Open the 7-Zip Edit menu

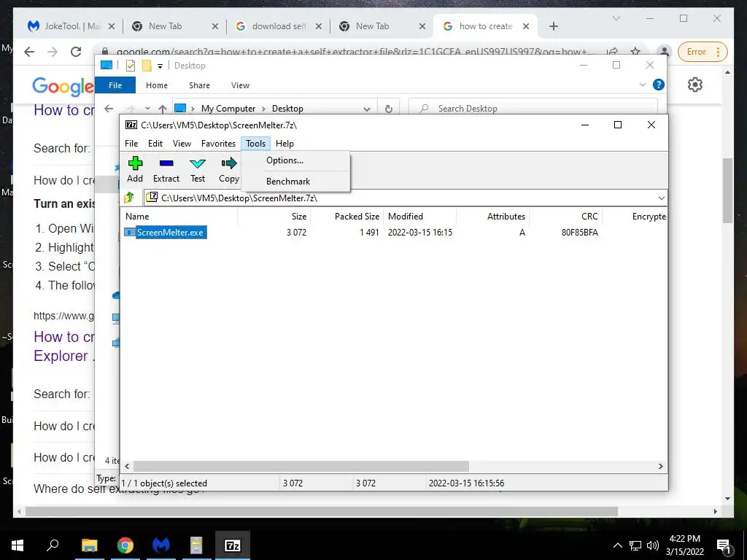155,144
